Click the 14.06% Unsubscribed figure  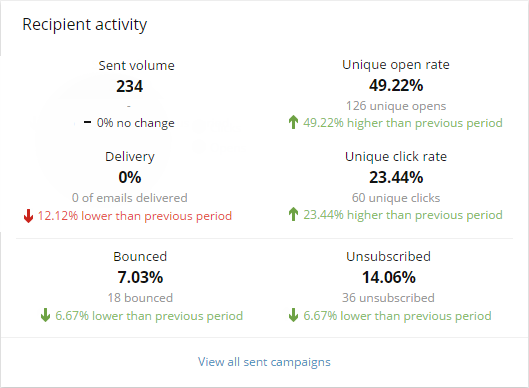click(389, 277)
